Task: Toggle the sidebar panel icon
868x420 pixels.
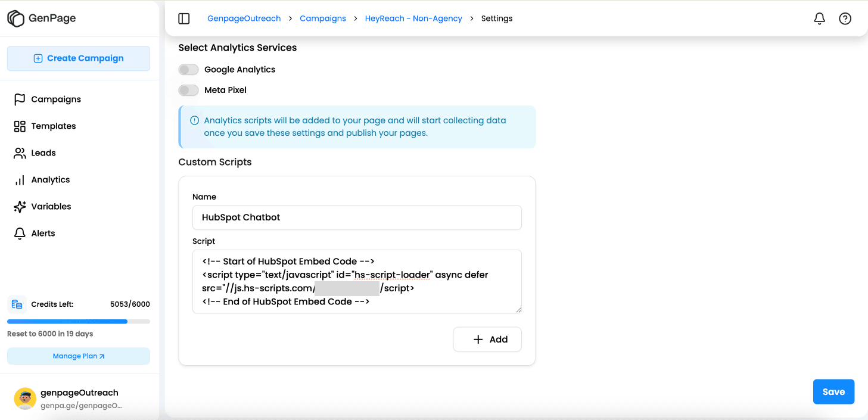Action: click(x=184, y=18)
